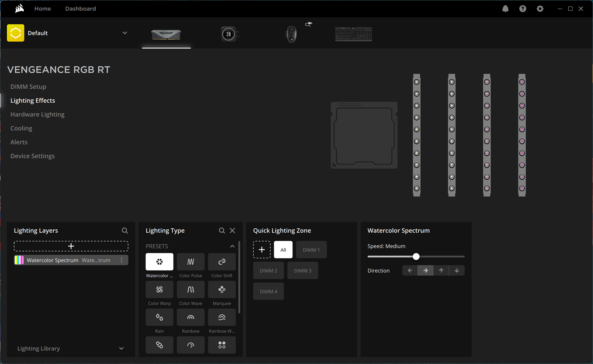Pick the Marquee lighting preset

222,289
